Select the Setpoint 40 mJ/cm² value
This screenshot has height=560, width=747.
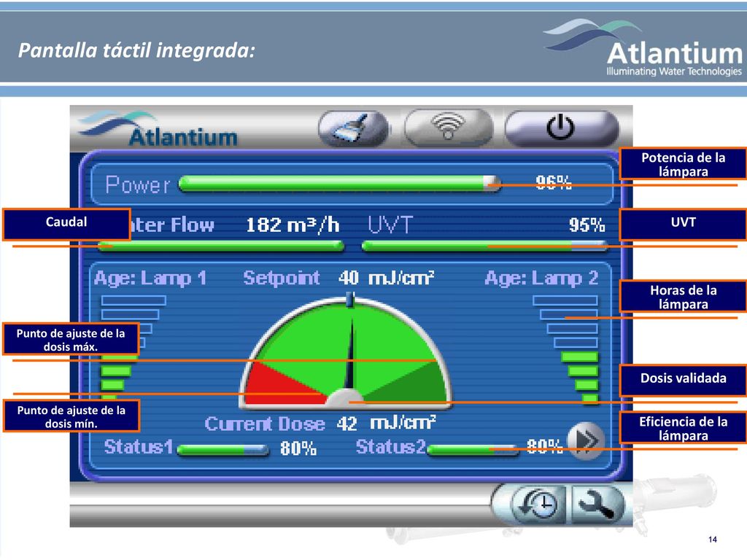(387, 278)
